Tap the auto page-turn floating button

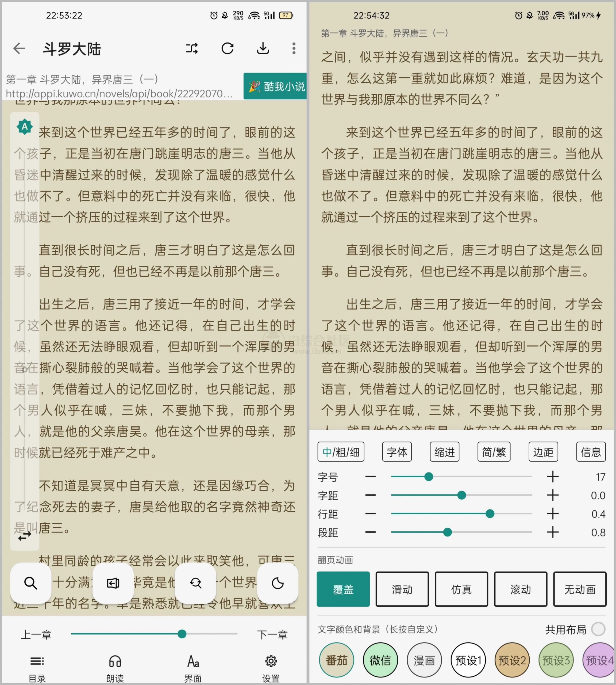tap(113, 583)
